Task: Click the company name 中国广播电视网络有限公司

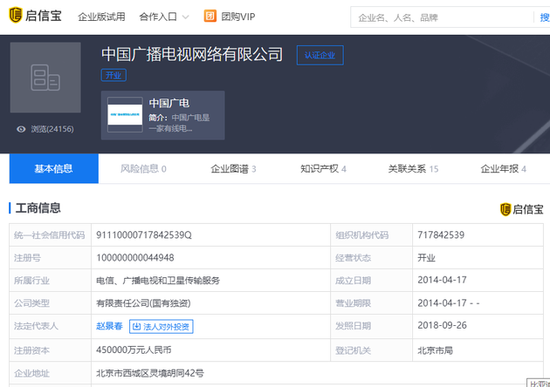Action: click(192, 54)
